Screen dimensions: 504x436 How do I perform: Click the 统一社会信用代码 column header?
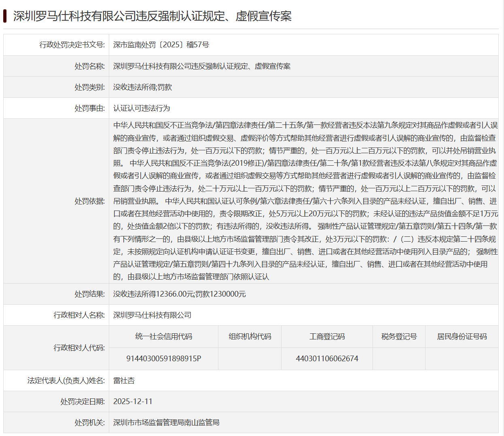pyautogui.click(x=164, y=337)
